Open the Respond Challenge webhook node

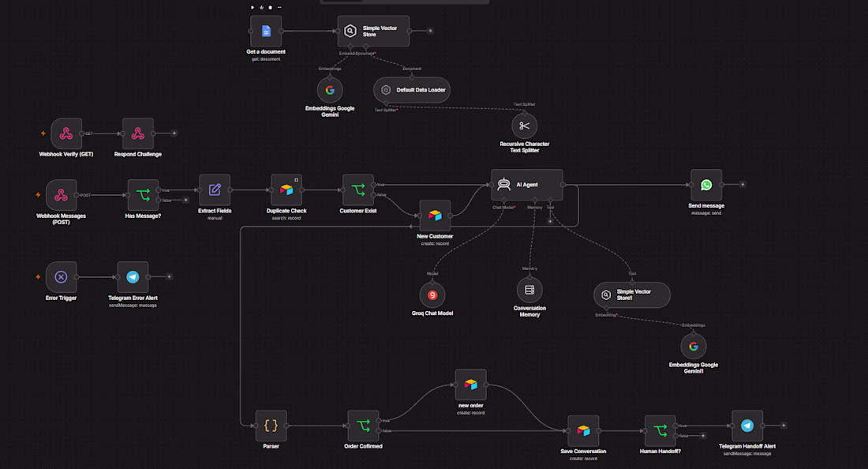(x=138, y=133)
